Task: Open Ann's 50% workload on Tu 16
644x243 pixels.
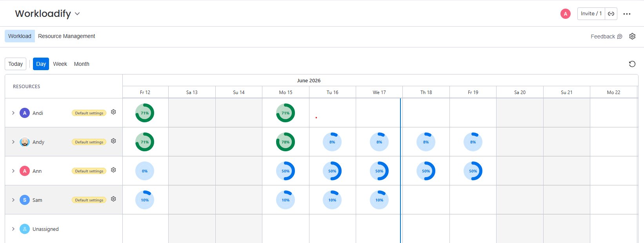Action: pyautogui.click(x=332, y=171)
